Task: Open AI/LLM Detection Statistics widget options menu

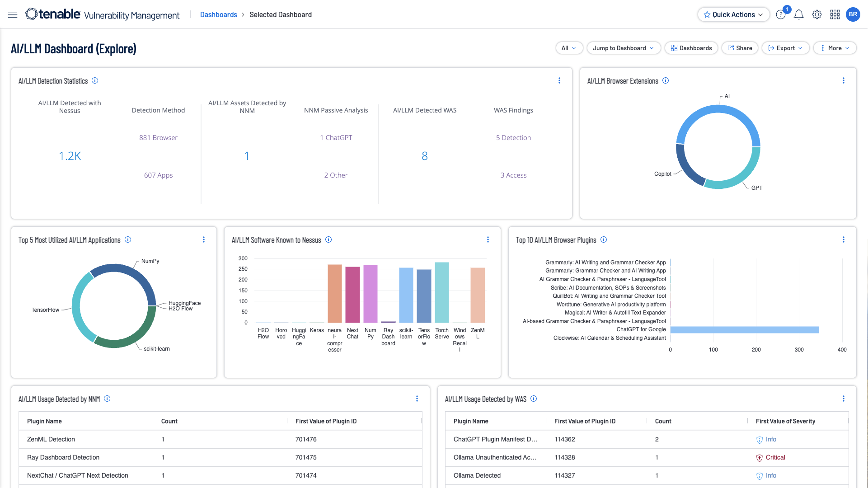Action: coord(559,80)
